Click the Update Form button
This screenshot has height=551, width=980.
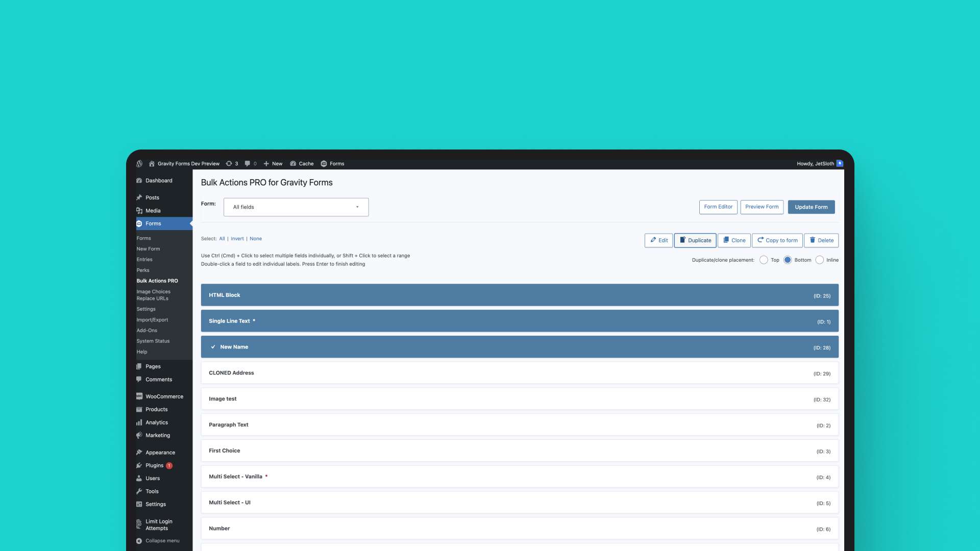pyautogui.click(x=811, y=207)
